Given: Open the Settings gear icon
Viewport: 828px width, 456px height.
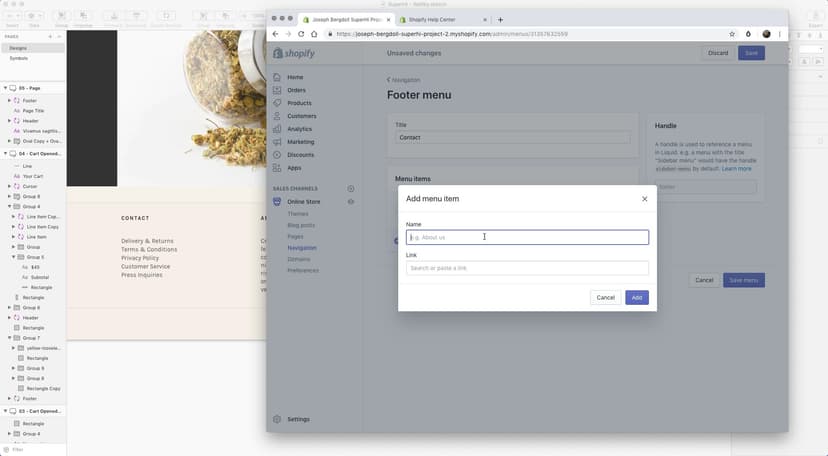Looking at the screenshot, I should pyautogui.click(x=278, y=419).
